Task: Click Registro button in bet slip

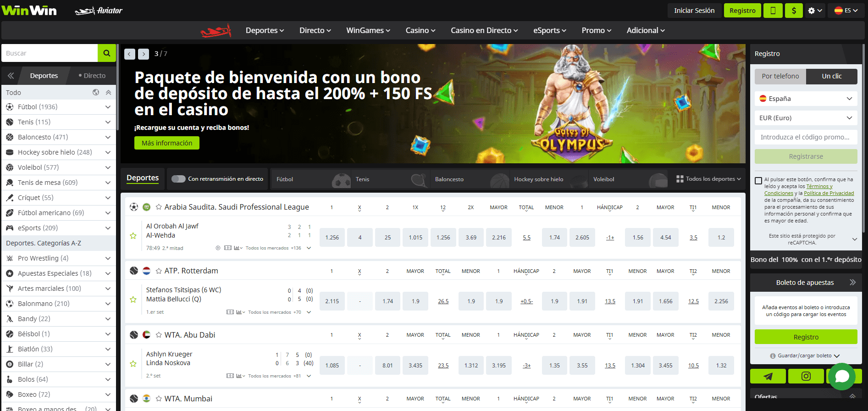Action: 806,337
